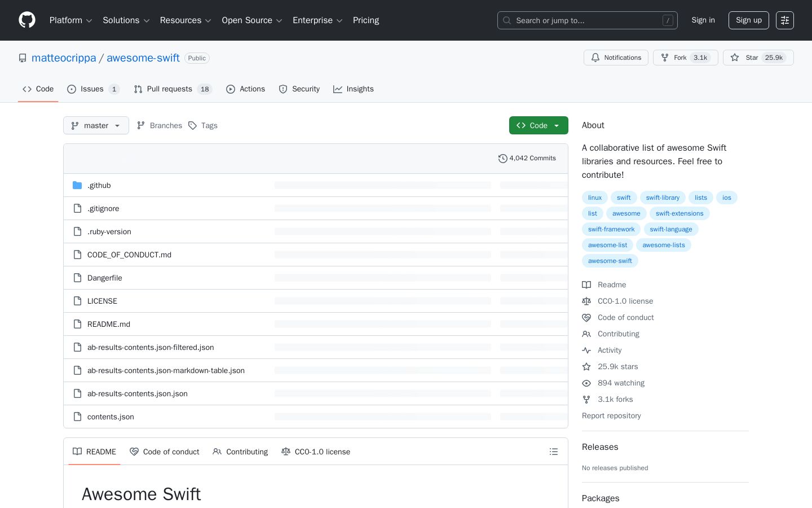The image size is (812, 508).
Task: Open README.md file
Action: tap(109, 324)
